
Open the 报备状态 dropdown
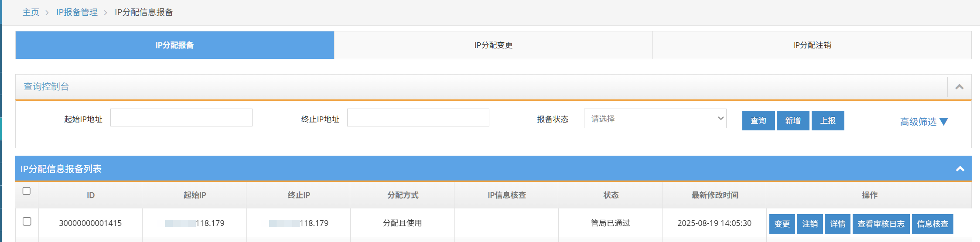pos(655,119)
